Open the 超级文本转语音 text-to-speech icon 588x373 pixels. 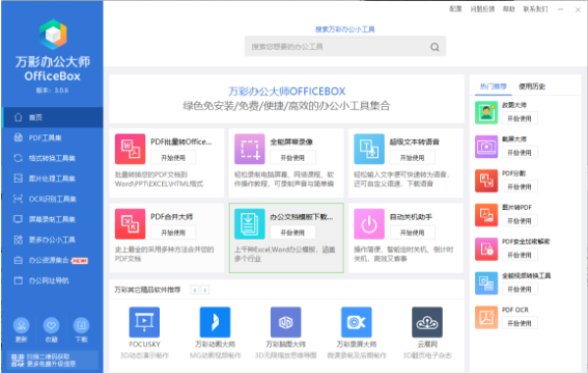click(369, 149)
